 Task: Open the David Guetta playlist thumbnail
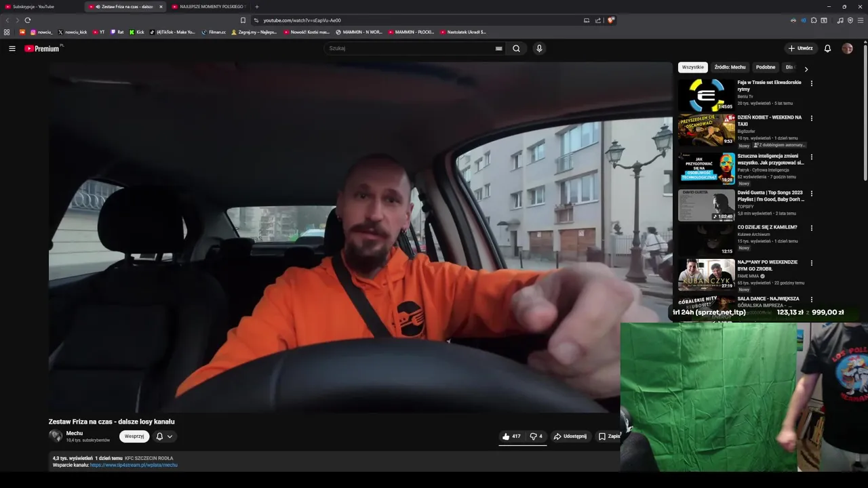(707, 205)
